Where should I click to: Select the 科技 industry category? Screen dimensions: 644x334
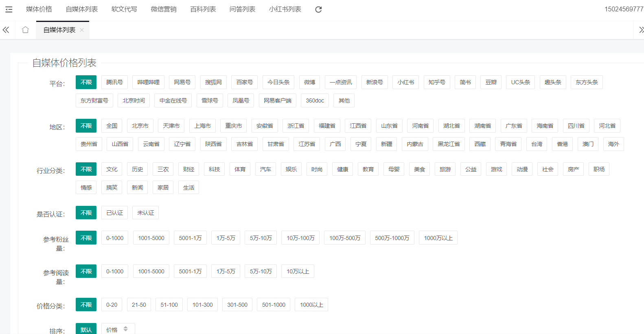click(214, 169)
